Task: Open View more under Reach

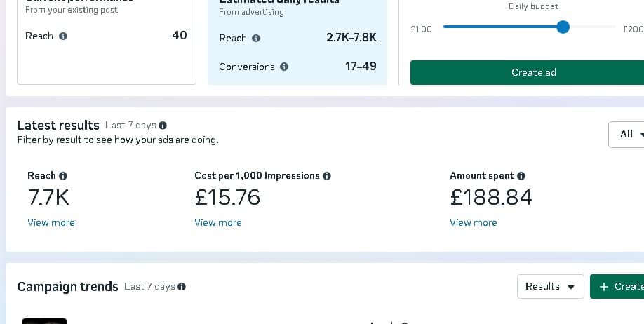Action: (51, 222)
